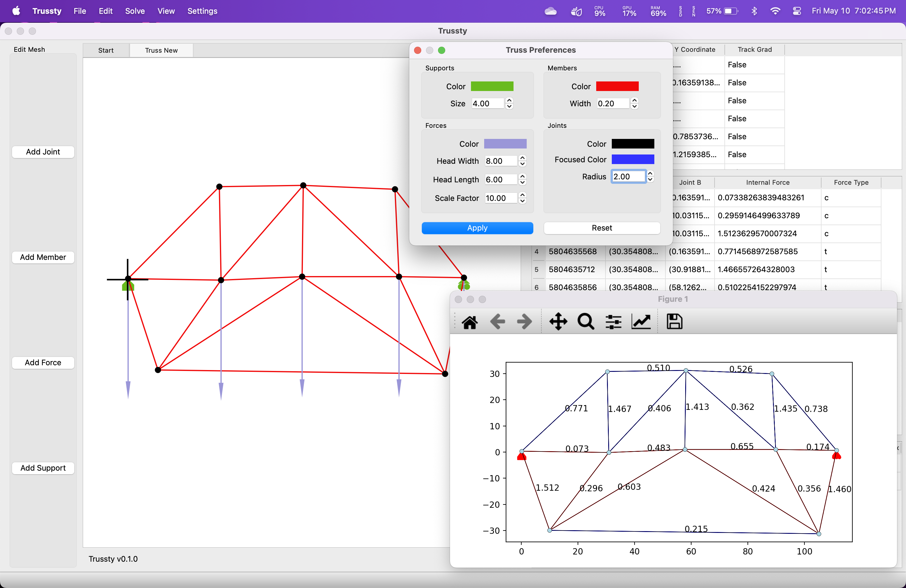Open the Settings menu
Screen dimensions: 906x588
point(202,11)
